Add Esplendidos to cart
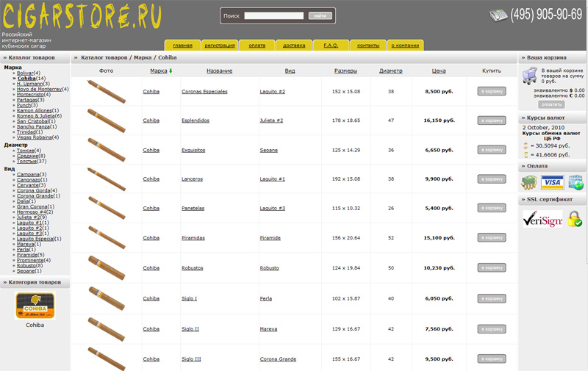 492,120
